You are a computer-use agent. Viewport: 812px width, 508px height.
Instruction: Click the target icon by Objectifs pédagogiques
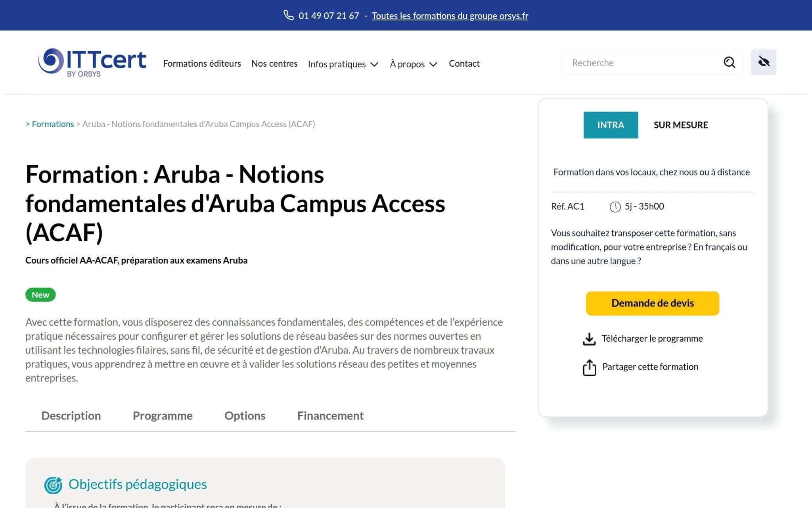click(53, 485)
